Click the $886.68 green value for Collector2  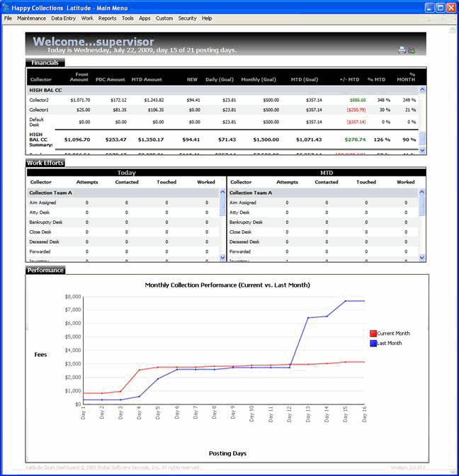(358, 100)
